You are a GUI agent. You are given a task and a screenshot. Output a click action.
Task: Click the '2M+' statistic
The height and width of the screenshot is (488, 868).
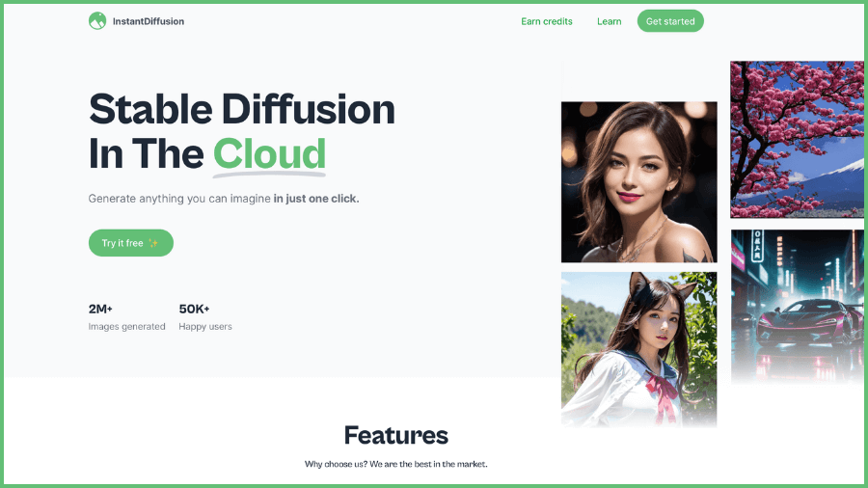pyautogui.click(x=100, y=309)
